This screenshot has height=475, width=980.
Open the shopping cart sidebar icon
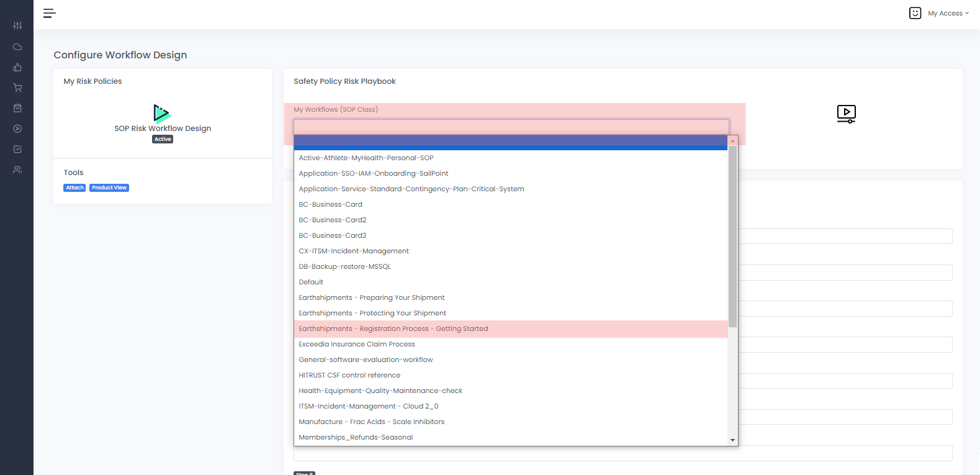pos(17,88)
